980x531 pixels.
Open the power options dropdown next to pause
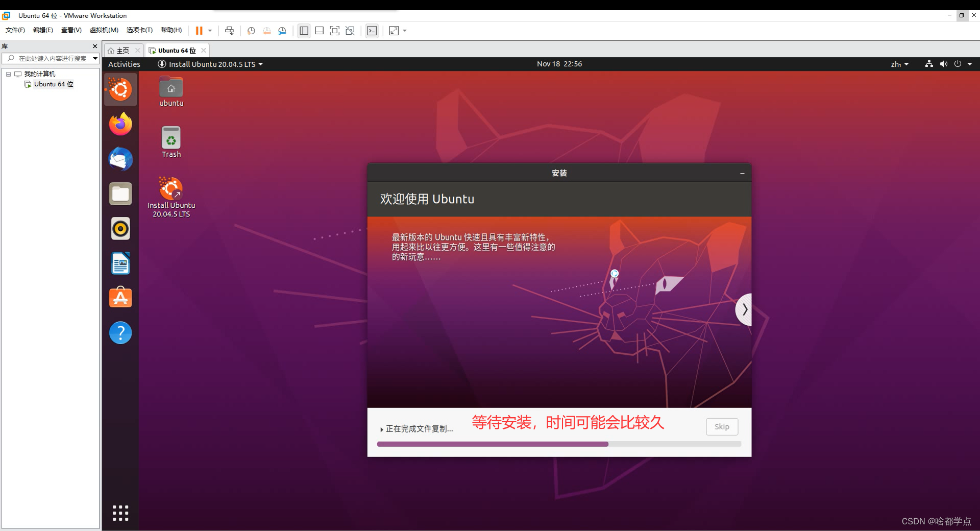click(x=210, y=31)
